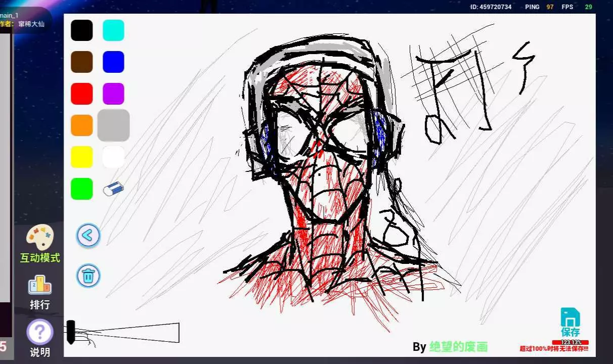The width and height of the screenshot is (613, 364).
Task: Select the eraser tool
Action: point(113,189)
